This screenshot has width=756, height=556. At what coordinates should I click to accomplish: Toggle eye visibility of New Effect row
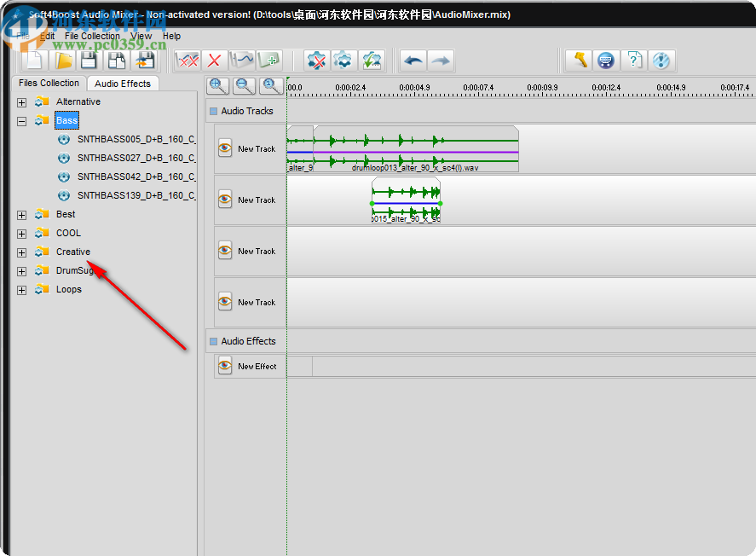[225, 366]
